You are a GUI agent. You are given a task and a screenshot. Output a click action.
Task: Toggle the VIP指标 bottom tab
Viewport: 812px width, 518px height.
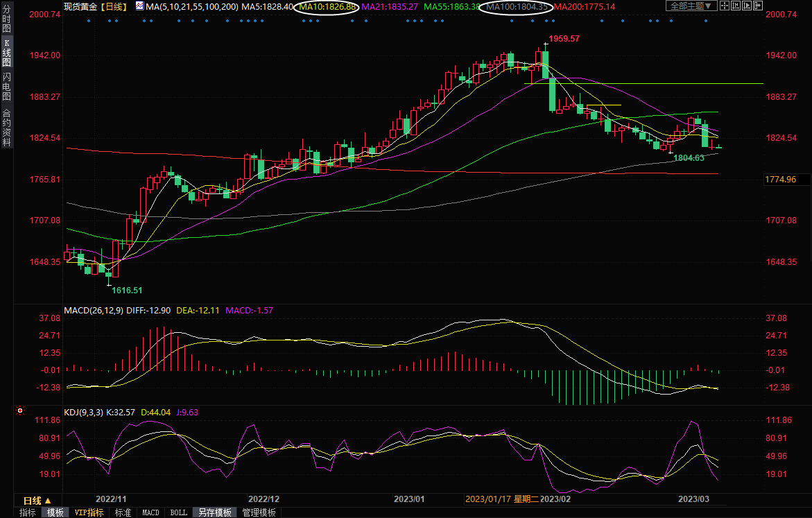[89, 512]
